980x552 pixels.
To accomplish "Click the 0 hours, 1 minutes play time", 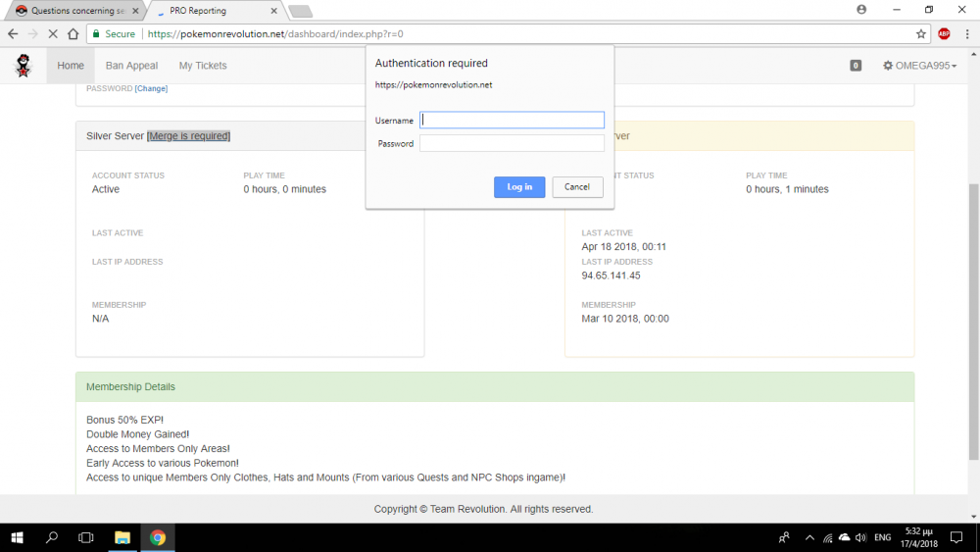I will pos(787,189).
